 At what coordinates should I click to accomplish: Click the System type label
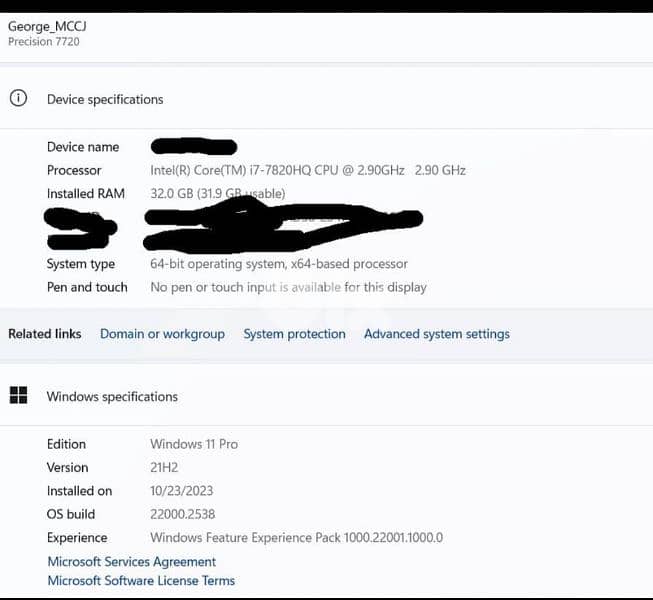81,264
